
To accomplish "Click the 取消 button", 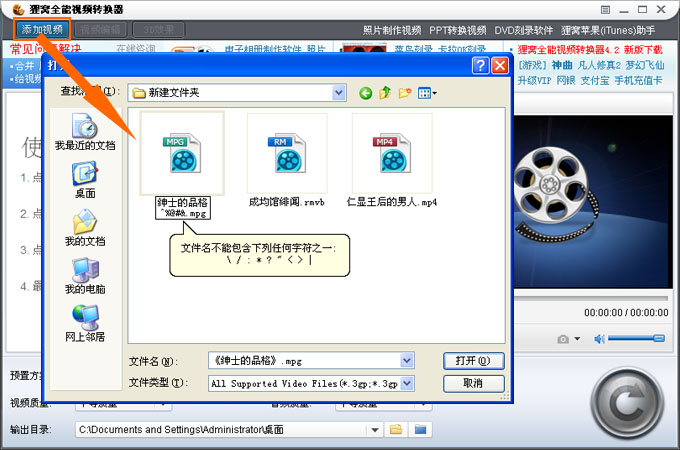I will coord(473,383).
